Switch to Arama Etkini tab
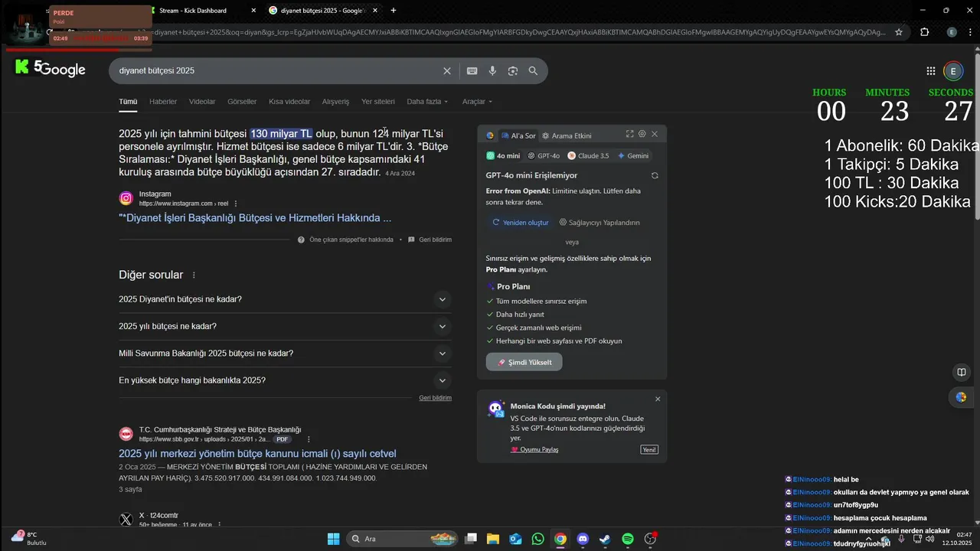Image resolution: width=980 pixels, height=551 pixels. click(567, 135)
